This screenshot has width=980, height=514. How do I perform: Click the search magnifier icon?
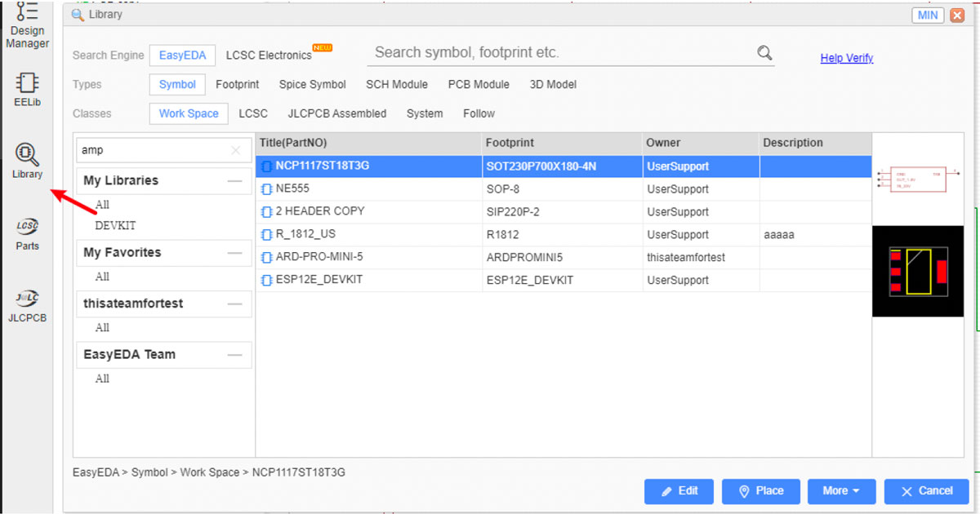coord(764,53)
